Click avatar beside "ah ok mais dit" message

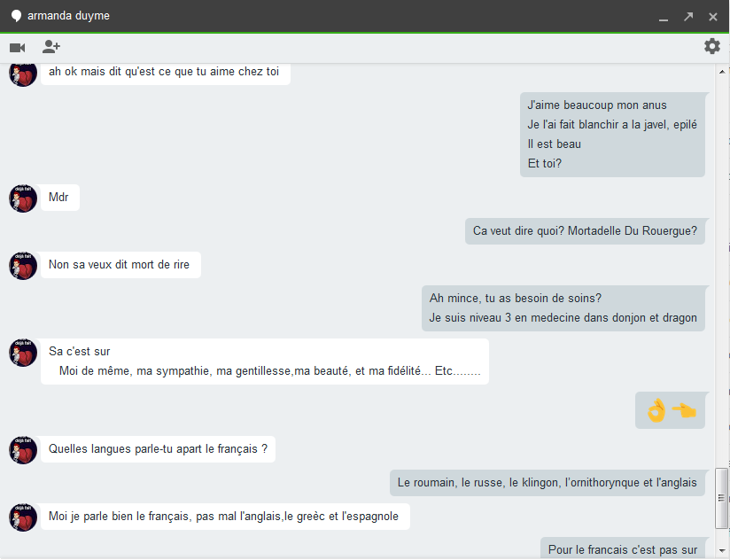pyautogui.click(x=22, y=74)
